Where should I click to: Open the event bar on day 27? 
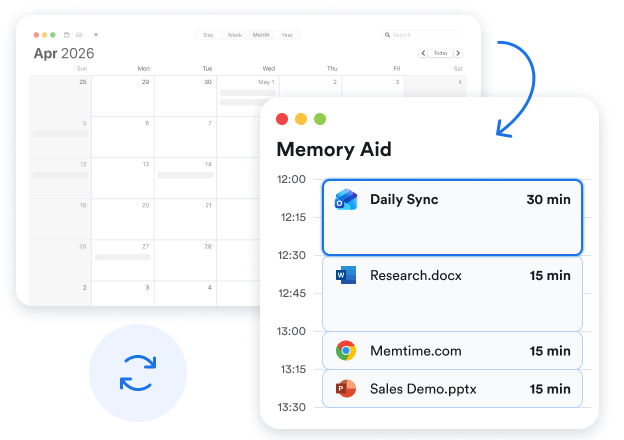123,257
